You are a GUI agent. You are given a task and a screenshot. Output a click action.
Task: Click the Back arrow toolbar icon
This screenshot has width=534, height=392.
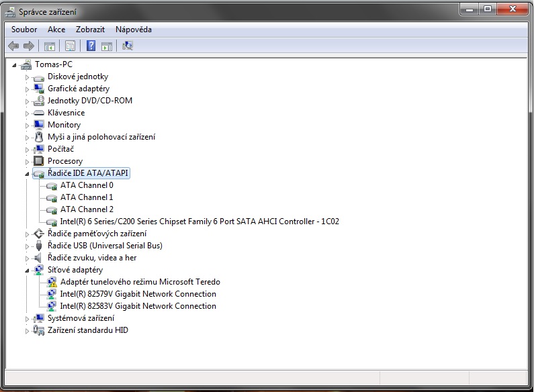click(13, 46)
